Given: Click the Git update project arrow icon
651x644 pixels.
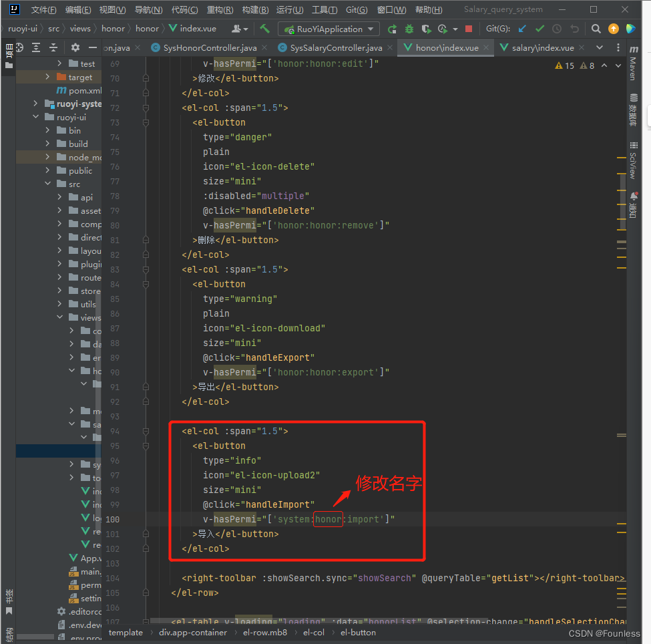Looking at the screenshot, I should [x=522, y=29].
